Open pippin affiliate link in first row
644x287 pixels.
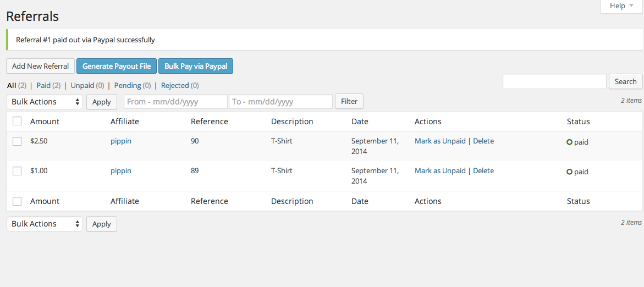tap(121, 141)
